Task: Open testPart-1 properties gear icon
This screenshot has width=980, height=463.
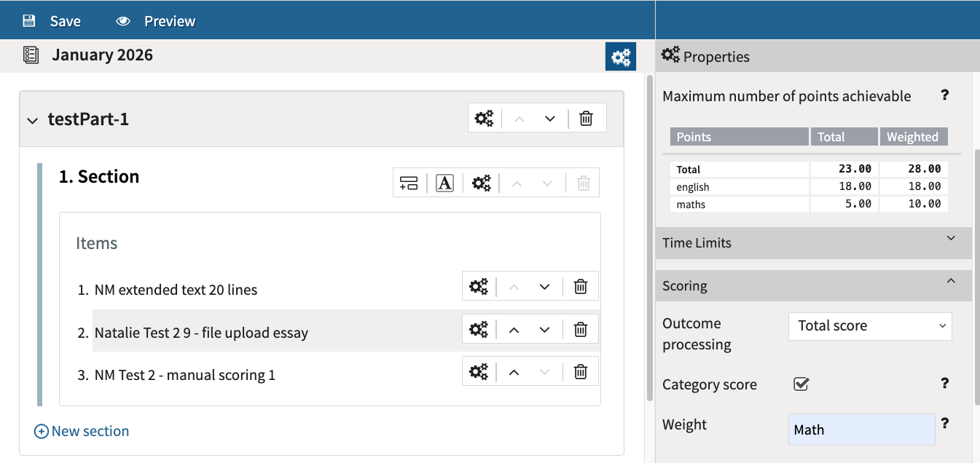Action: point(484,119)
